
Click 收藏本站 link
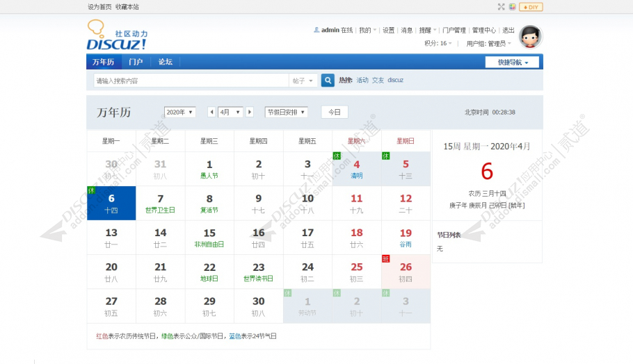pyautogui.click(x=127, y=7)
